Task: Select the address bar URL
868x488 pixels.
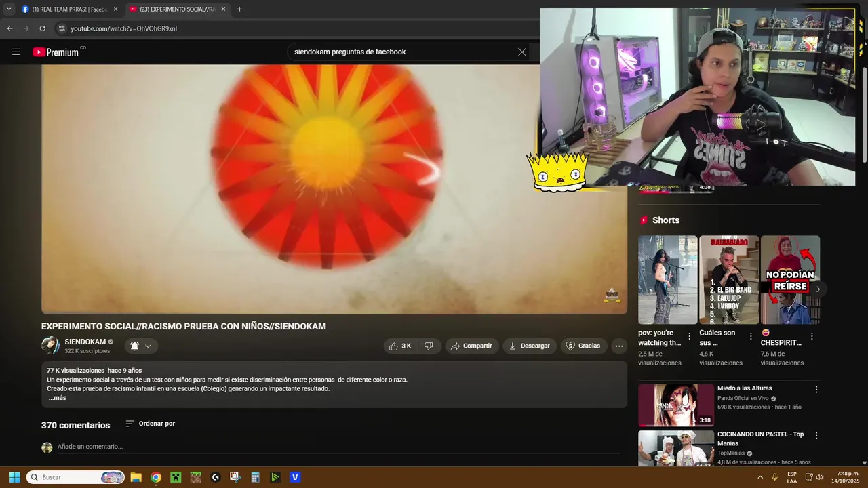Action: pos(124,28)
